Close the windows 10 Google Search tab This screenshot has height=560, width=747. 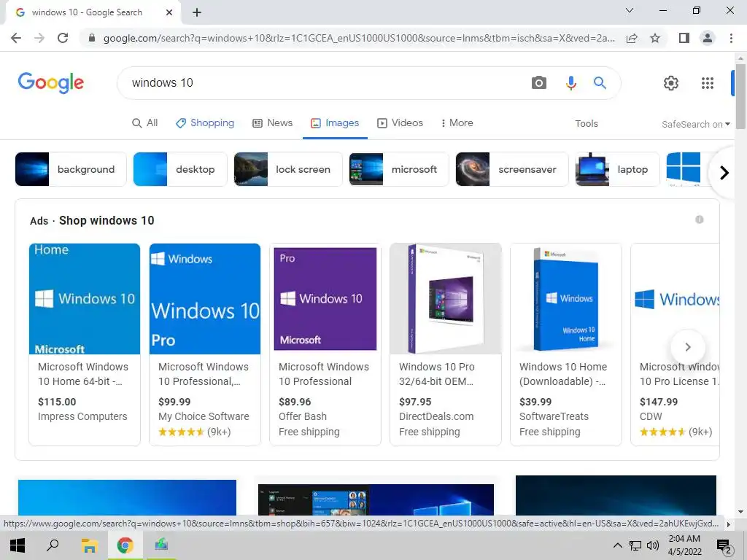pyautogui.click(x=169, y=12)
